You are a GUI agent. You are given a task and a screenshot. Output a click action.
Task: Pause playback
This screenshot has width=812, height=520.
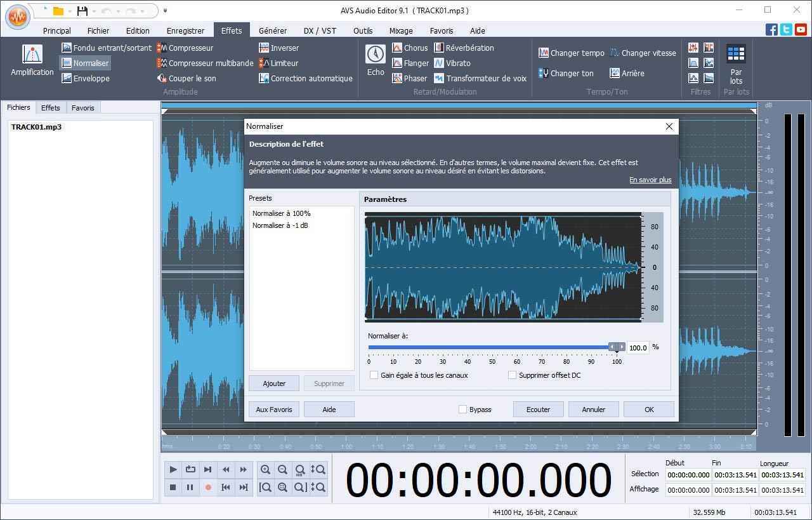coord(190,487)
